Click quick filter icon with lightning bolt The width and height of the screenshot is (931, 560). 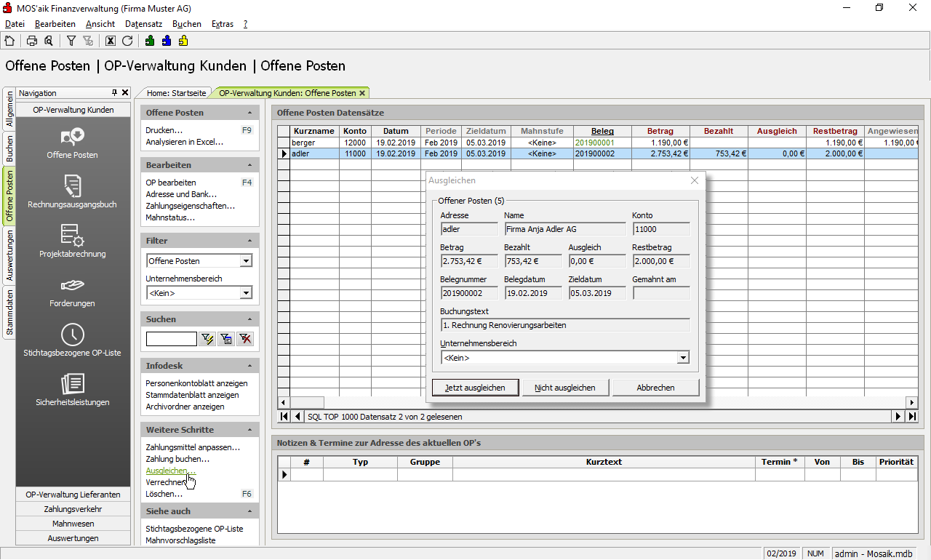207,339
